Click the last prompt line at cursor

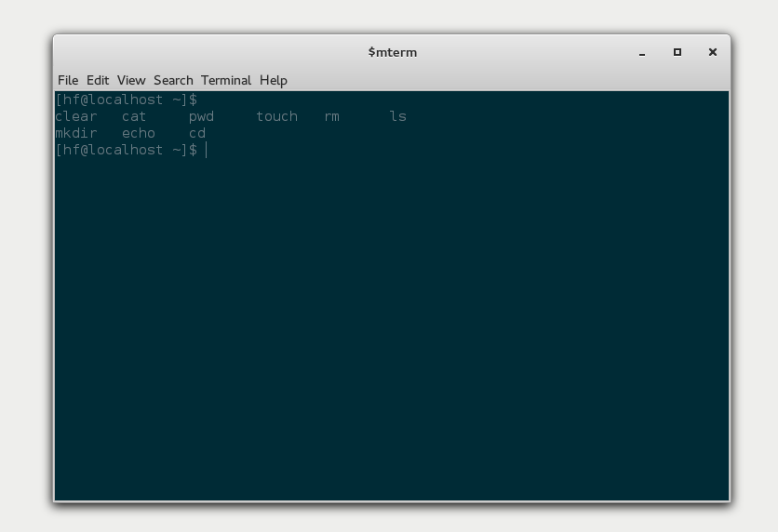point(207,150)
